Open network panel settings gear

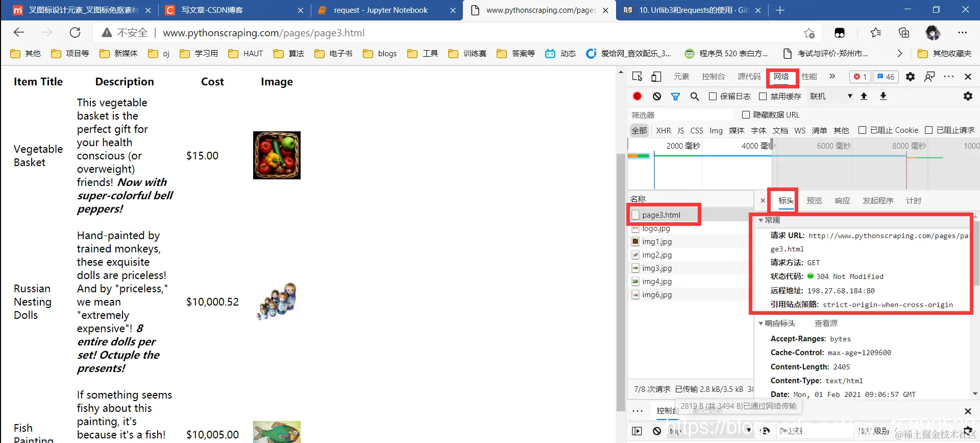point(968,96)
